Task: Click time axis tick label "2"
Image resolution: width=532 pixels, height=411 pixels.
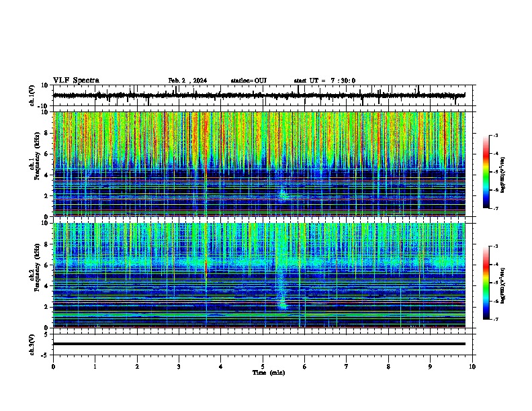Action: (137, 367)
